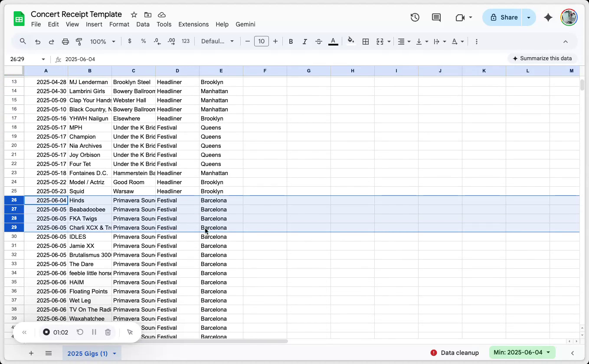
Task: Open the Format menu
Action: [119, 24]
